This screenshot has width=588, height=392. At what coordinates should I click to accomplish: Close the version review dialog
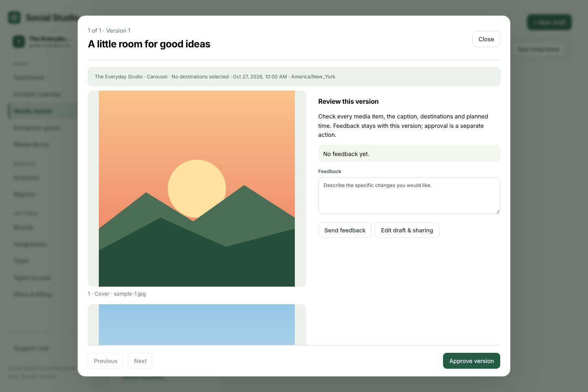tap(486, 39)
